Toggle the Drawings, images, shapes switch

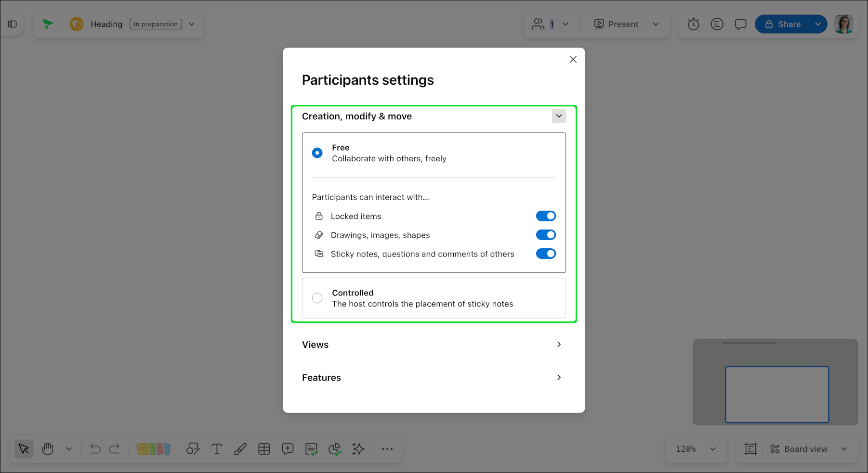point(546,235)
